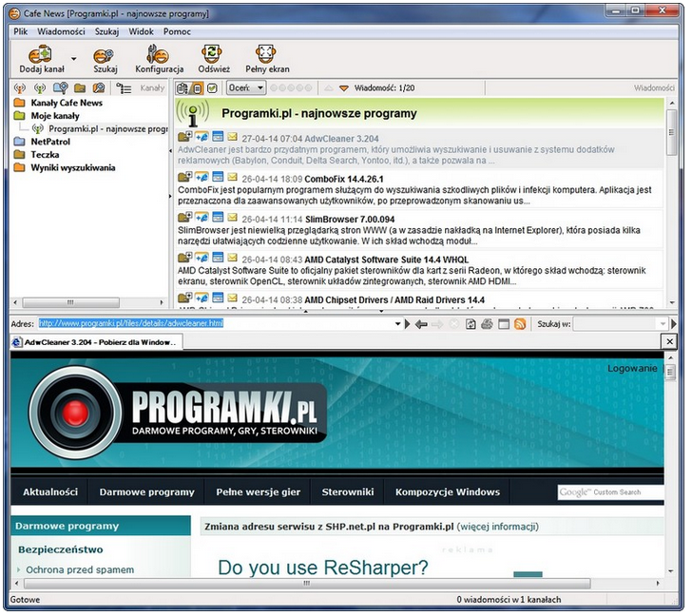
Task: Open the Oceń rating dropdown
Action: click(x=246, y=87)
